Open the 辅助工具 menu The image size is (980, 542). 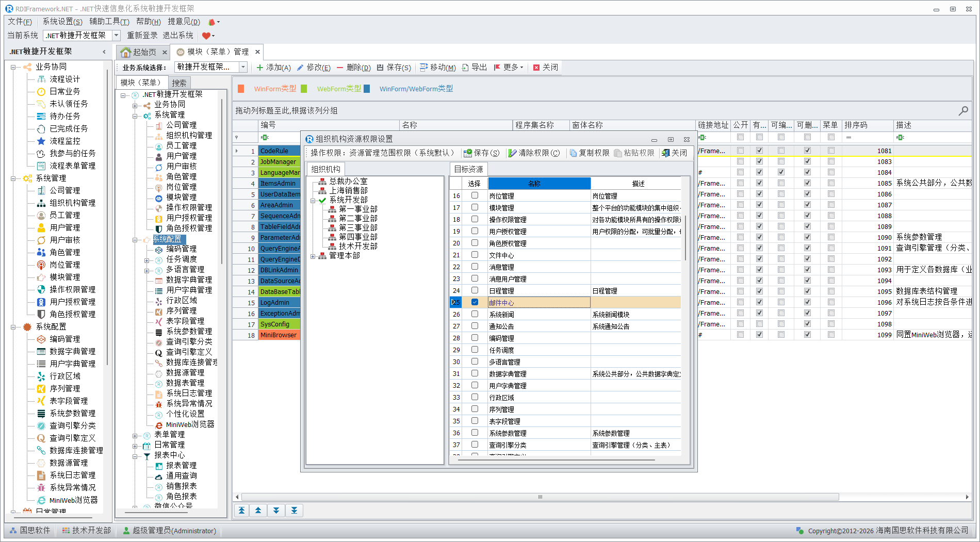109,22
